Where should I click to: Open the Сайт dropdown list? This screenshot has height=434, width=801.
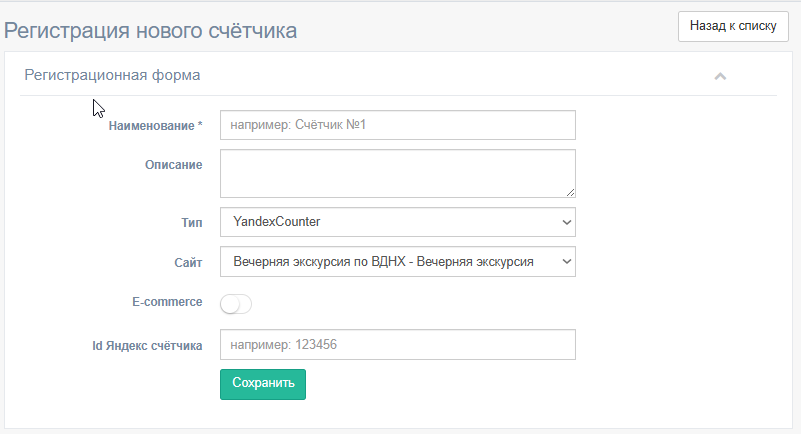[x=397, y=261]
